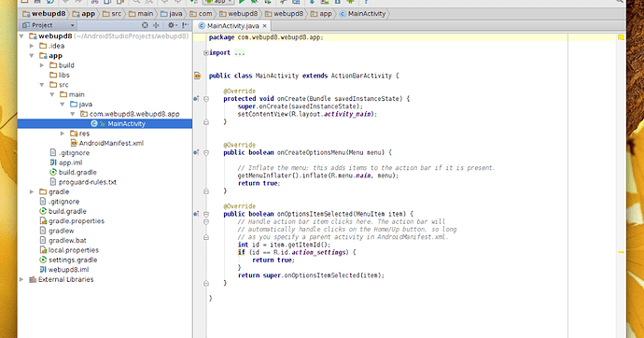Collapse the java folder arrow in the tree
This screenshot has width=644, height=338.
[63, 105]
